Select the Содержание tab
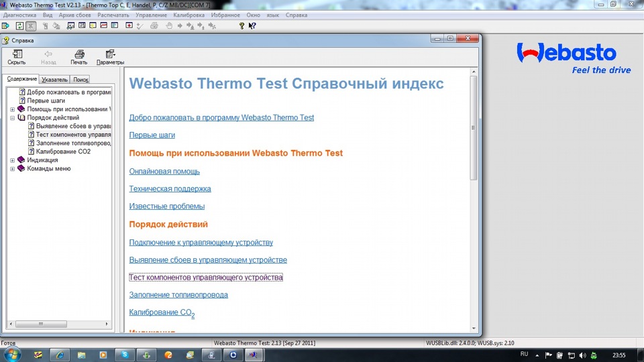 tap(21, 79)
